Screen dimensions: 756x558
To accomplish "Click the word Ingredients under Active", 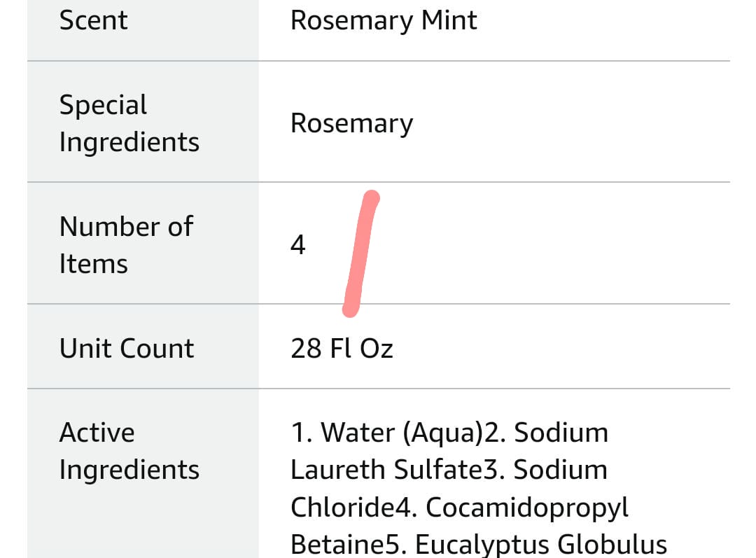I will click(x=129, y=470).
